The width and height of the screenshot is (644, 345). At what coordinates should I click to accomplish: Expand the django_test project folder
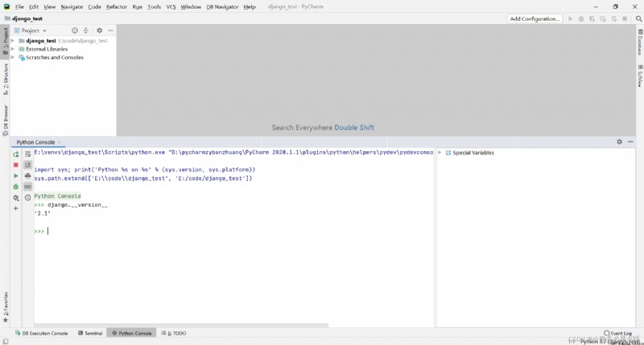13,41
